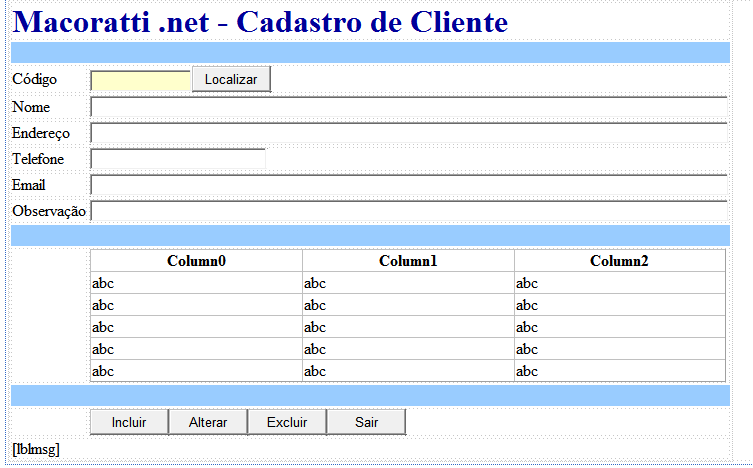Select the Endereço label

click(x=41, y=133)
